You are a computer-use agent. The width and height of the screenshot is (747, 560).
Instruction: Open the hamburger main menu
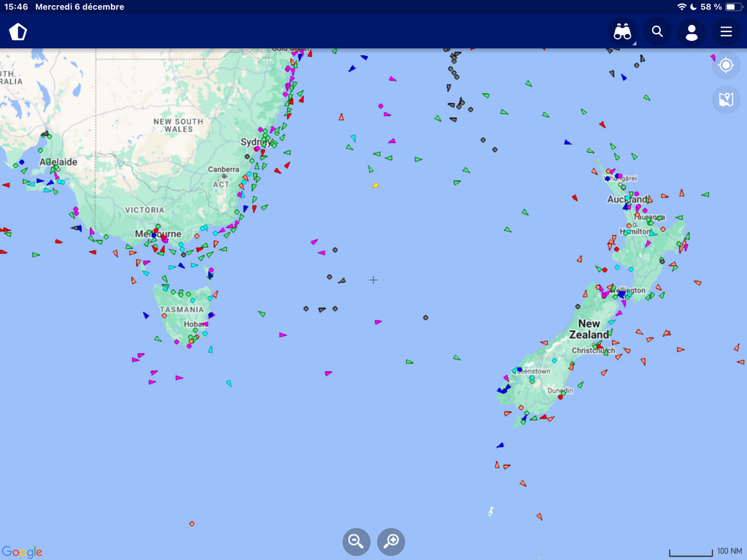(726, 32)
